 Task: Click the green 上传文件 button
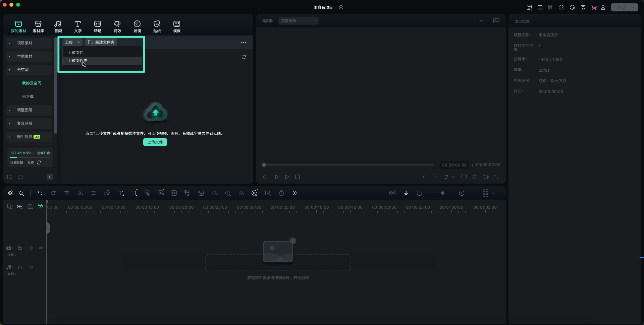click(155, 142)
